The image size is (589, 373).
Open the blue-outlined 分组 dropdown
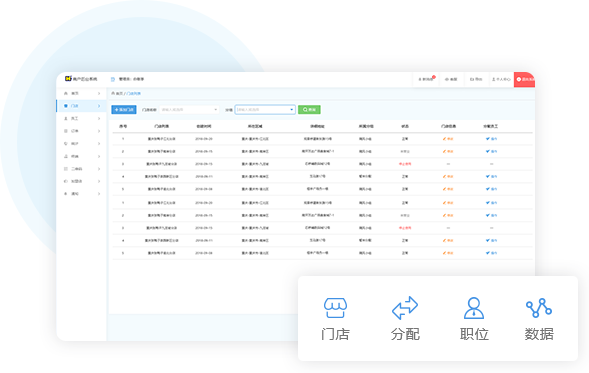coord(265,110)
